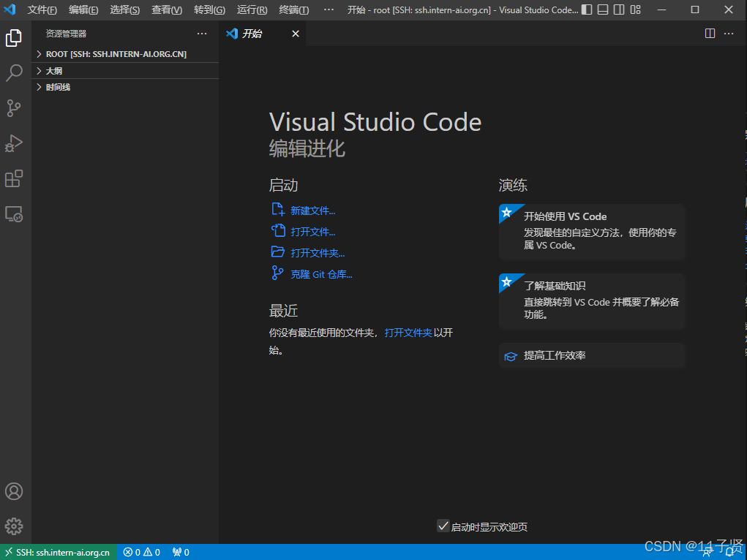This screenshot has height=560, width=747.
Task: Open the 查看(V) menu
Action: pyautogui.click(x=167, y=10)
